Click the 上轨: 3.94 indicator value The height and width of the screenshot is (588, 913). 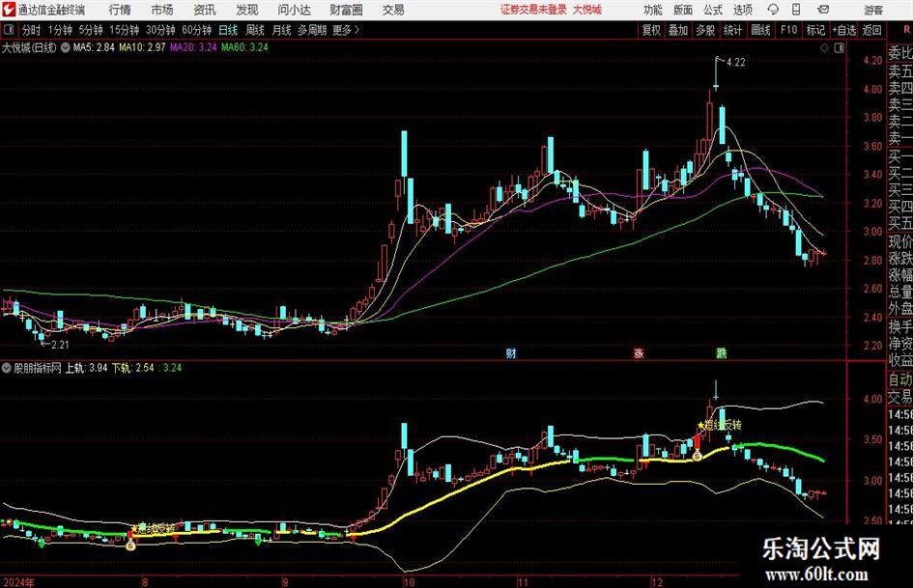(86, 368)
